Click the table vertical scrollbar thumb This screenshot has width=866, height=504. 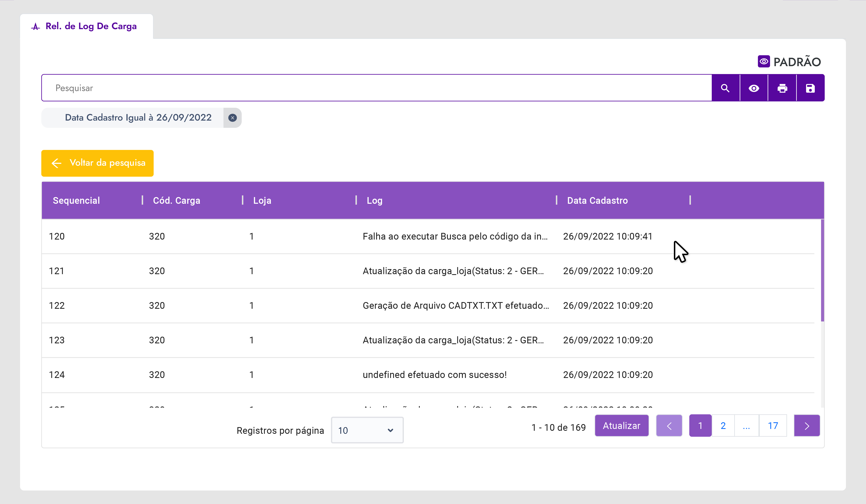click(x=822, y=270)
